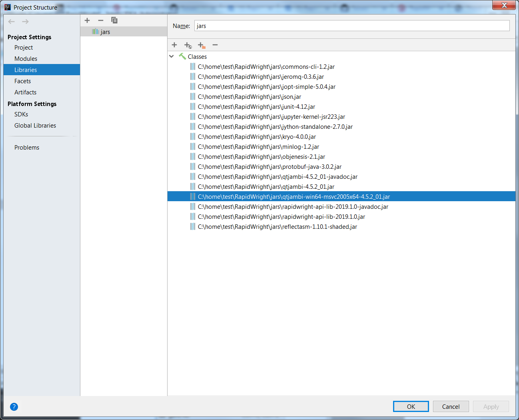
Task: Click the archive icon beside jeromq-0.3.6.jar
Action: [x=193, y=76]
